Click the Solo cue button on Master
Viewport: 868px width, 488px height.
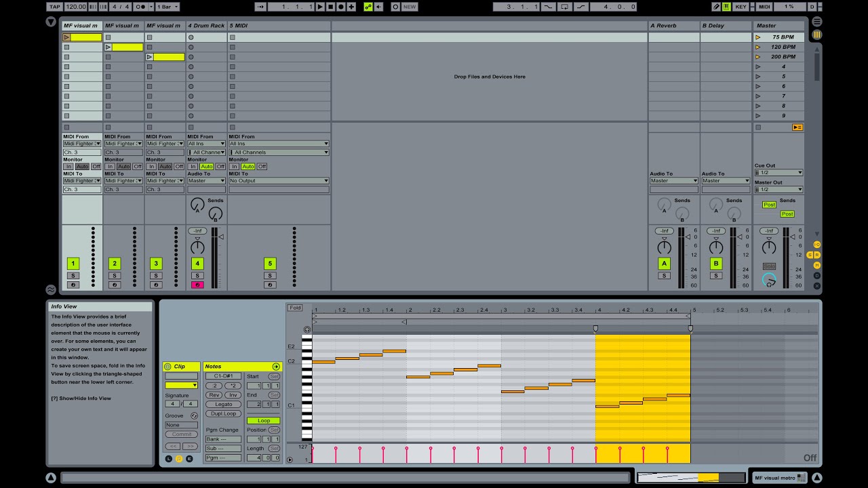(769, 266)
